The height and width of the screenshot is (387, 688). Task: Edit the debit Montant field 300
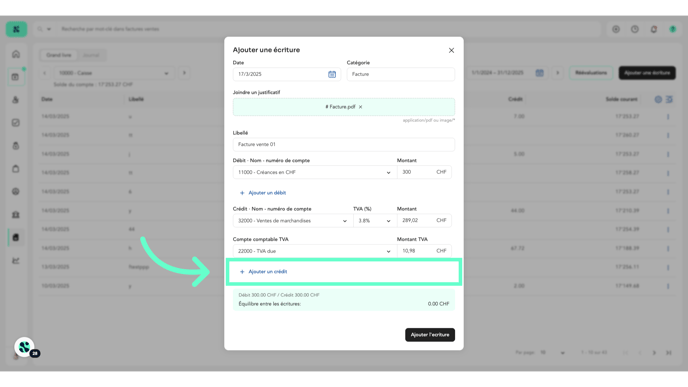424,172
